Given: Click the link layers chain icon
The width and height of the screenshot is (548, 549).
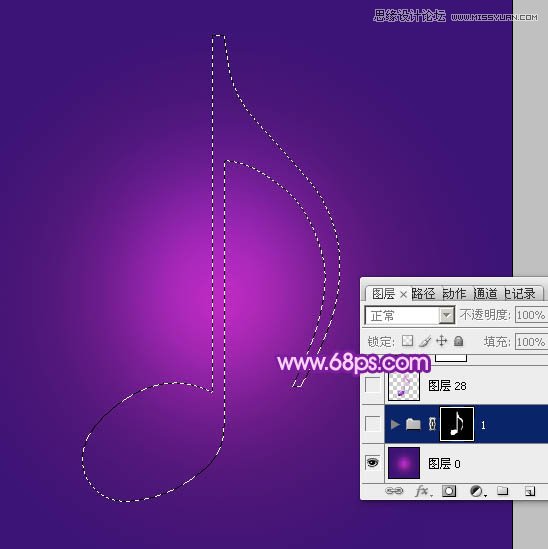Looking at the screenshot, I should tap(394, 491).
